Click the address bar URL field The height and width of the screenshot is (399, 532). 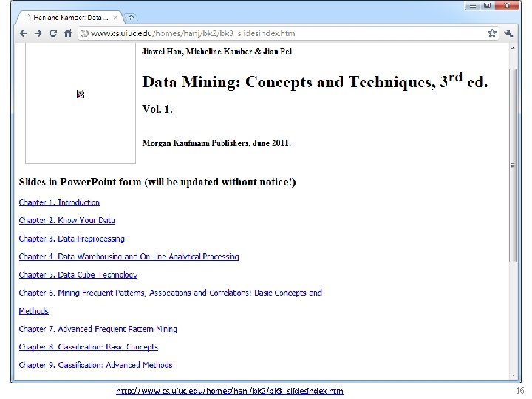288,33
